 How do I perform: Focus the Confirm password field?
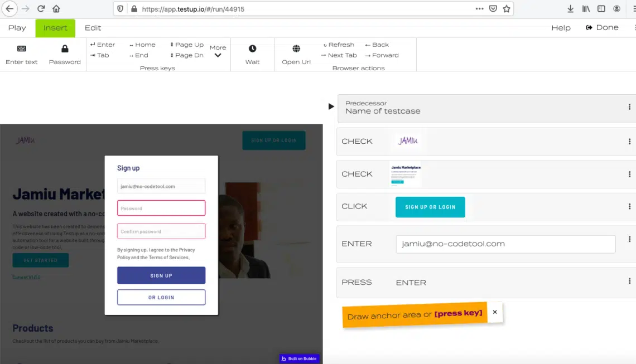point(161,231)
